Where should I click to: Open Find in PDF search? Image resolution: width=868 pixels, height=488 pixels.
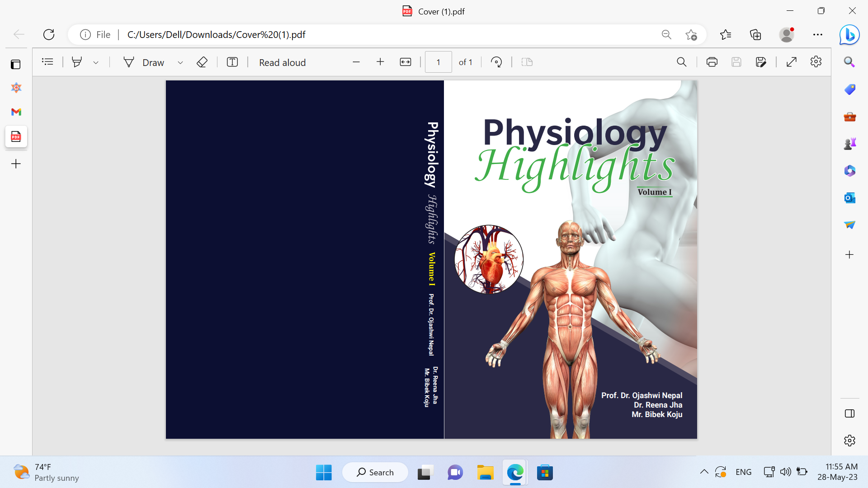point(682,62)
